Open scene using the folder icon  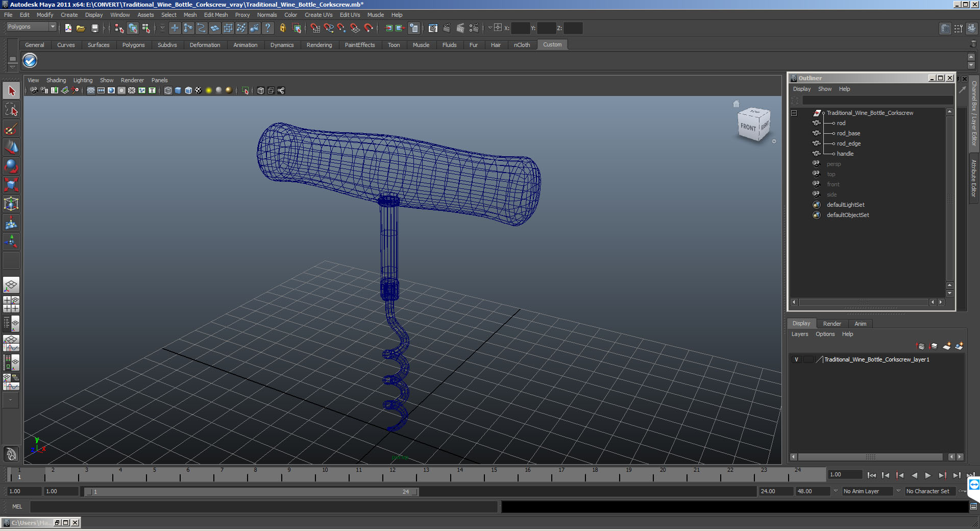[81, 29]
